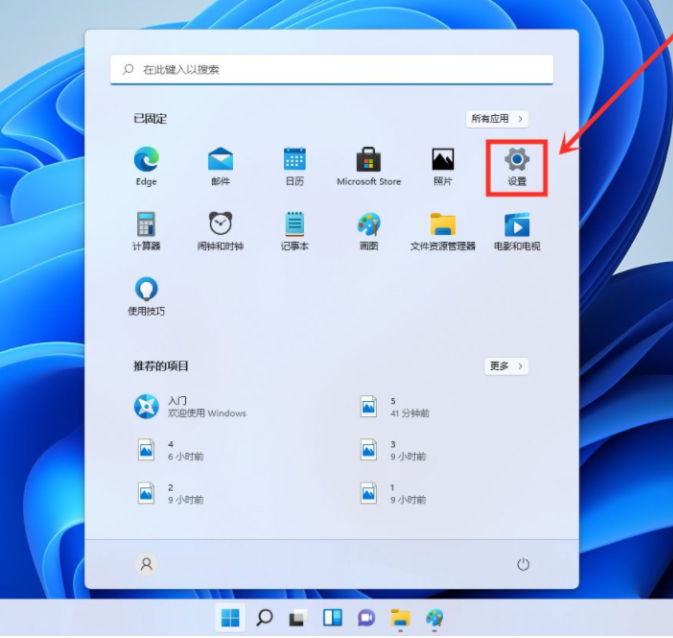The image size is (673, 638).
Task: Open recommended image file named 1
Action: pyautogui.click(x=392, y=493)
